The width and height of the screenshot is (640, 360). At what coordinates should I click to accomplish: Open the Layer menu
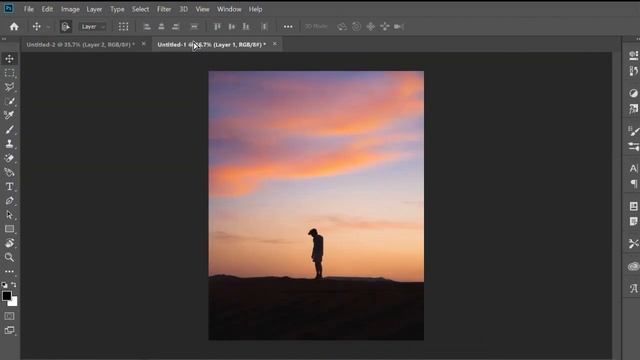94,9
